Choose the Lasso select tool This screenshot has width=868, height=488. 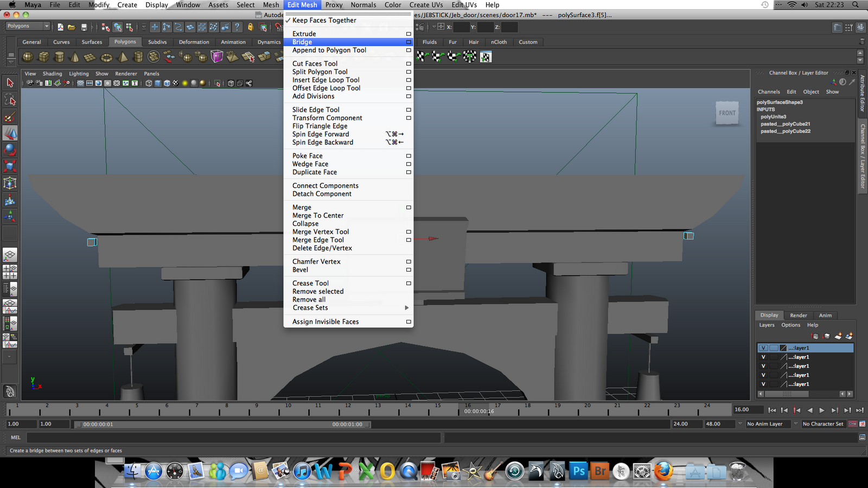coord(10,100)
